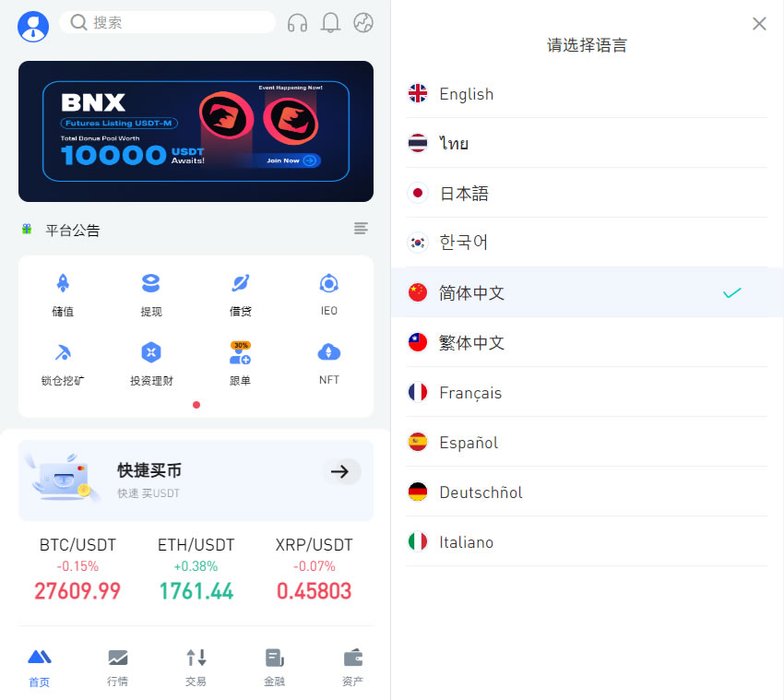Switch to 行情 market tab
The height and width of the screenshot is (700, 784).
(x=117, y=669)
